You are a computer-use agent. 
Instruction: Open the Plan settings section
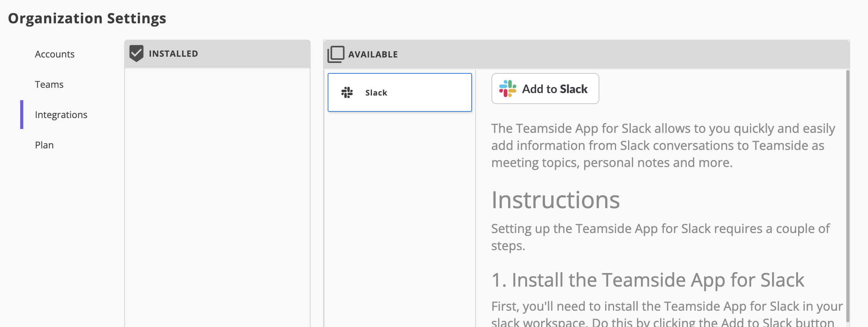click(x=44, y=145)
